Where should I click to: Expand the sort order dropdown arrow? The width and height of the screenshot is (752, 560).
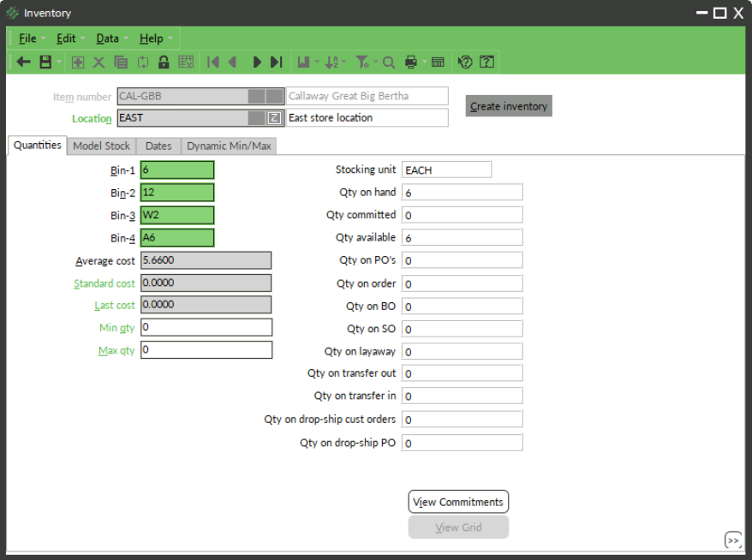point(343,62)
